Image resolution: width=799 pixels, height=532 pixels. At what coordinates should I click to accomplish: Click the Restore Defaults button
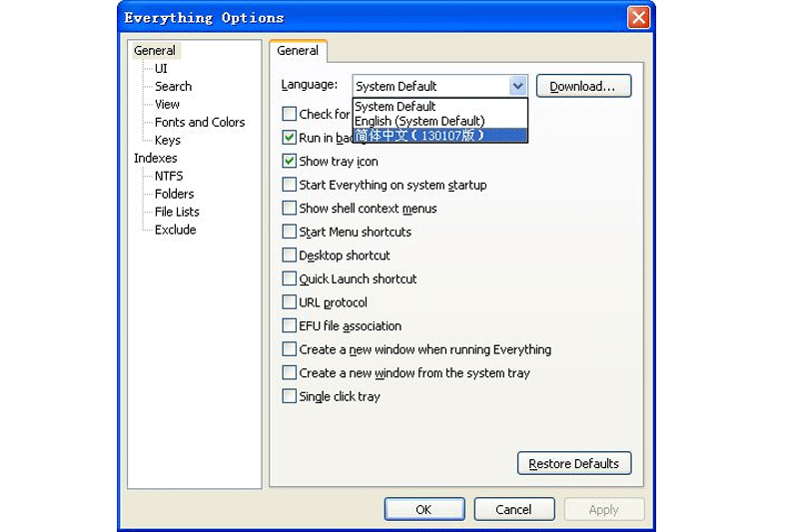tap(574, 463)
